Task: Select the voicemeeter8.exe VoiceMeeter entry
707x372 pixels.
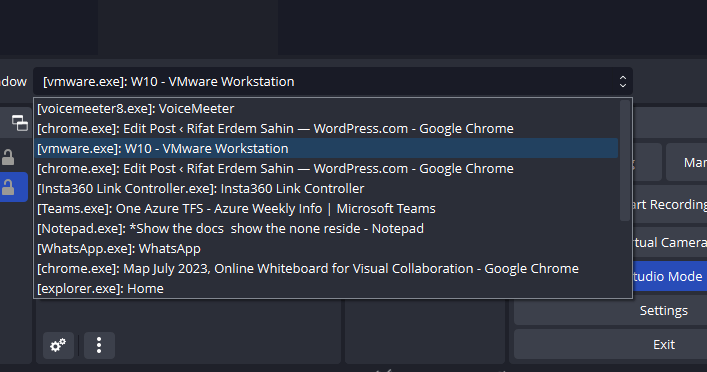Action: [326, 109]
